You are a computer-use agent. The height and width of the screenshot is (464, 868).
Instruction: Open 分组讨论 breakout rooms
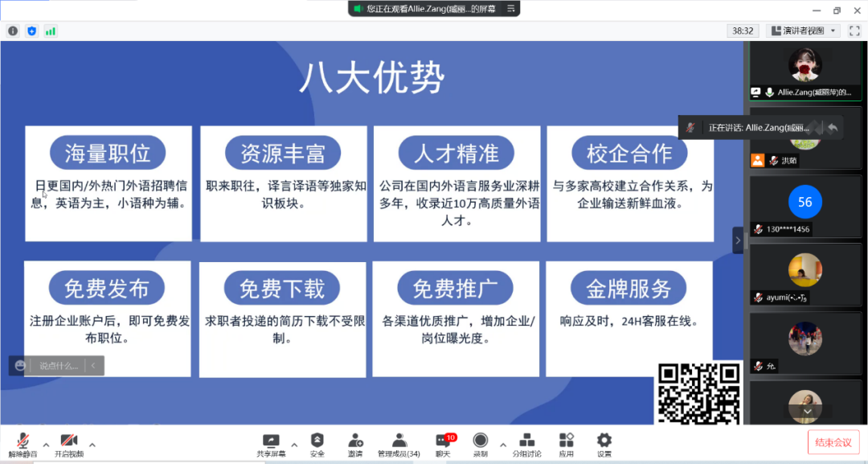pos(527,441)
